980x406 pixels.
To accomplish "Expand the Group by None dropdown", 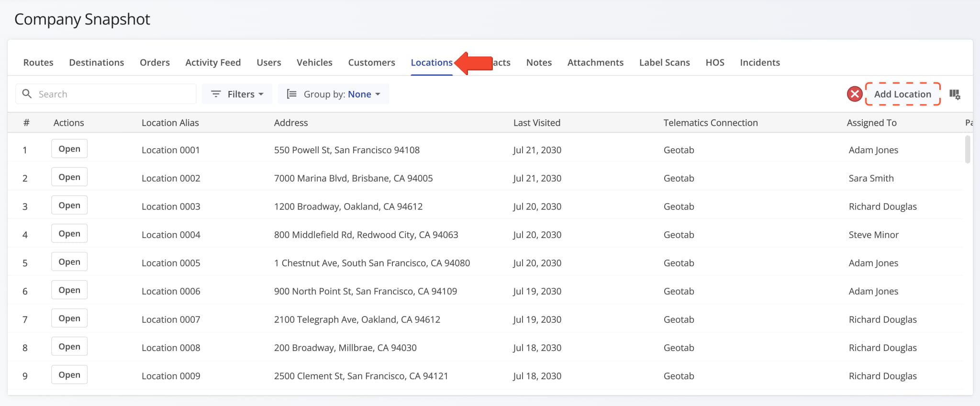I will 334,94.
